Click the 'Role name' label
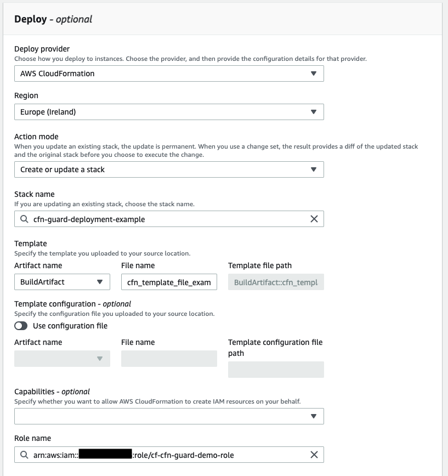Viewport: 448px width, 476px height. pos(32,438)
